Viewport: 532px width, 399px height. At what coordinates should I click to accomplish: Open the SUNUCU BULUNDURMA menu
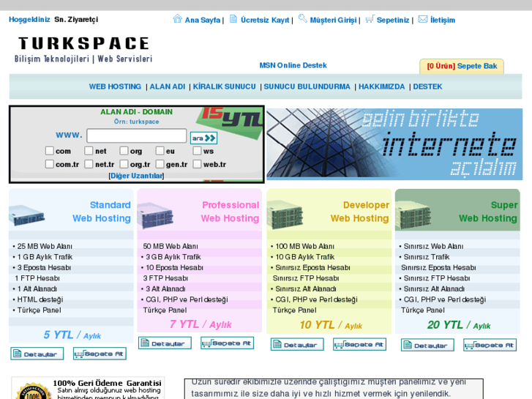[307, 86]
